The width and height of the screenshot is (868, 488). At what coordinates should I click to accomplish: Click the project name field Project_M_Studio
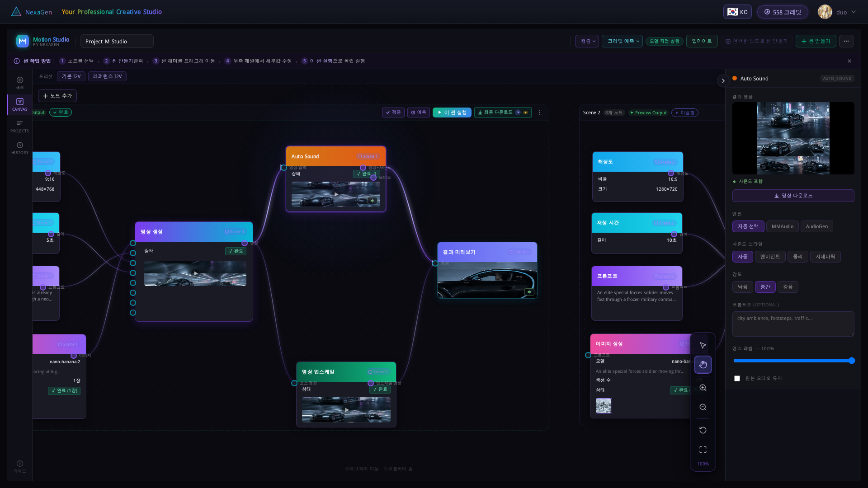coord(117,41)
